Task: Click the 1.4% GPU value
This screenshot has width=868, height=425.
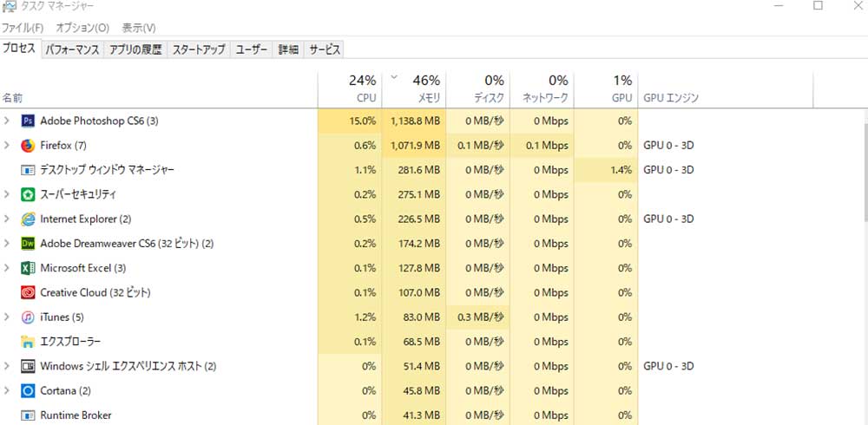Action: click(x=621, y=170)
